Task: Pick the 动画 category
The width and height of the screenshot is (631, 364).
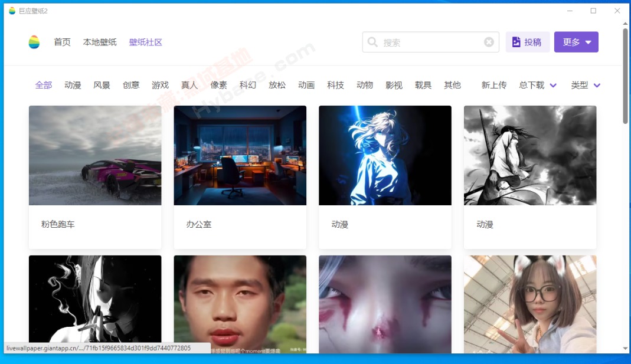Action: [306, 86]
